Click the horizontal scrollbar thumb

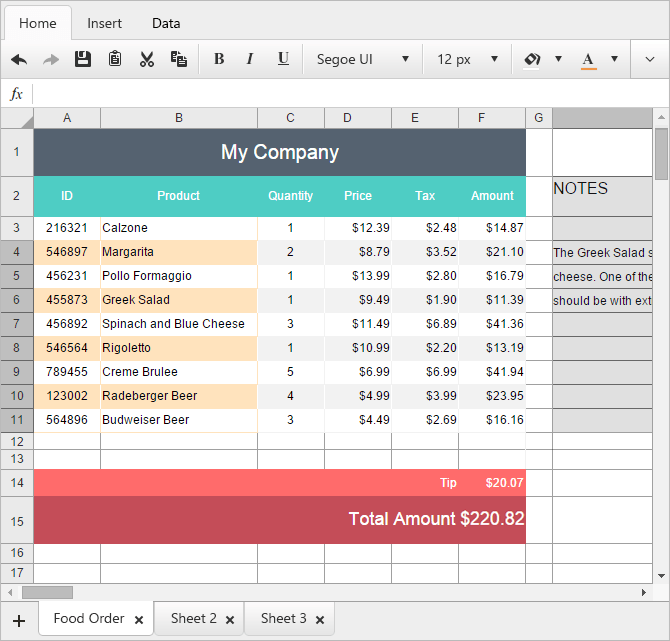[47, 592]
